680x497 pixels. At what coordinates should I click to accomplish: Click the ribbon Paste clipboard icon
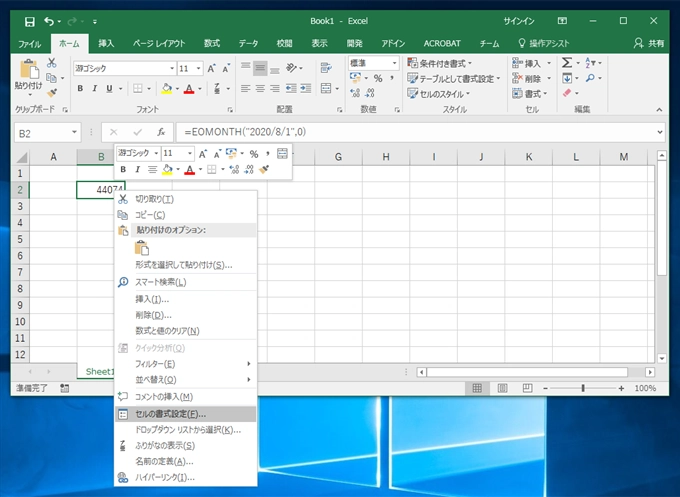[x=29, y=69]
